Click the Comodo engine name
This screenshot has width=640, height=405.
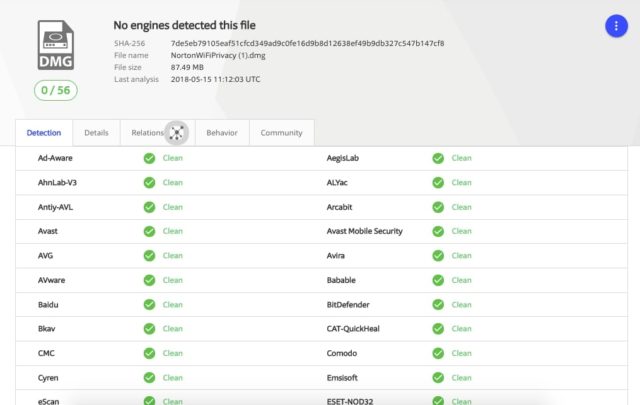click(342, 353)
